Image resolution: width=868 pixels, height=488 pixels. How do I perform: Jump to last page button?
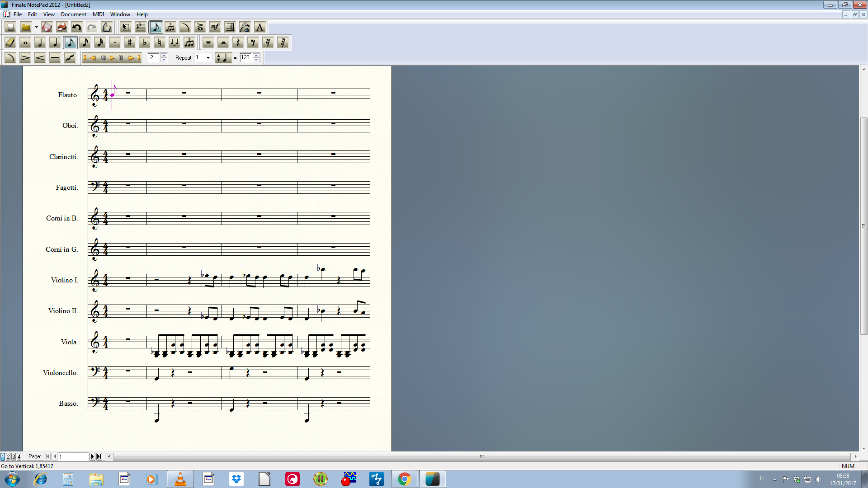tap(99, 457)
